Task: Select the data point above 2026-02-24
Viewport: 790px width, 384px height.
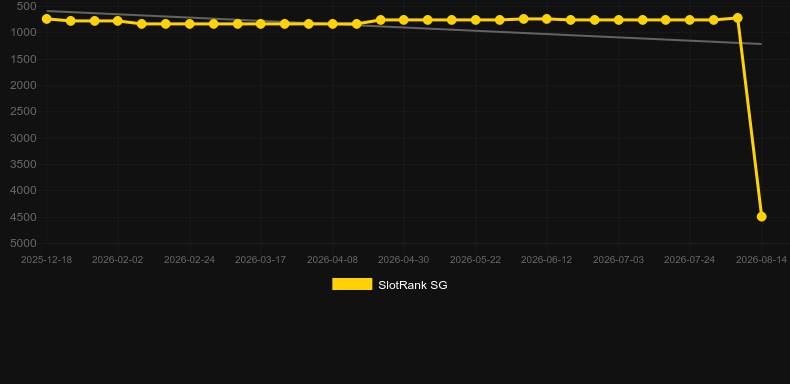Action: click(x=189, y=24)
